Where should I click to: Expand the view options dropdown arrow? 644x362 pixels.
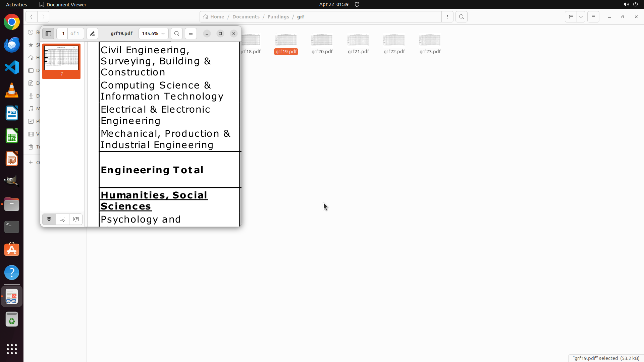pyautogui.click(x=581, y=17)
